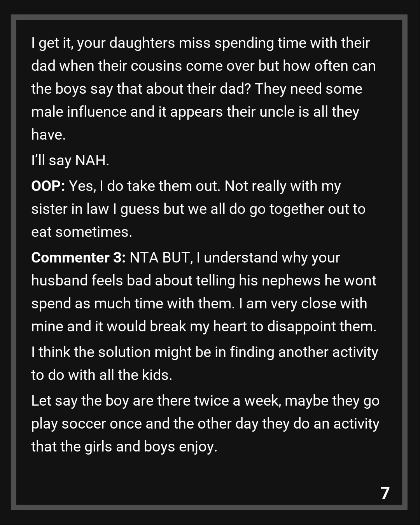Click the line starting "play soccer once"
Image resolution: width=420 pixels, height=525 pixels.
pos(205,424)
